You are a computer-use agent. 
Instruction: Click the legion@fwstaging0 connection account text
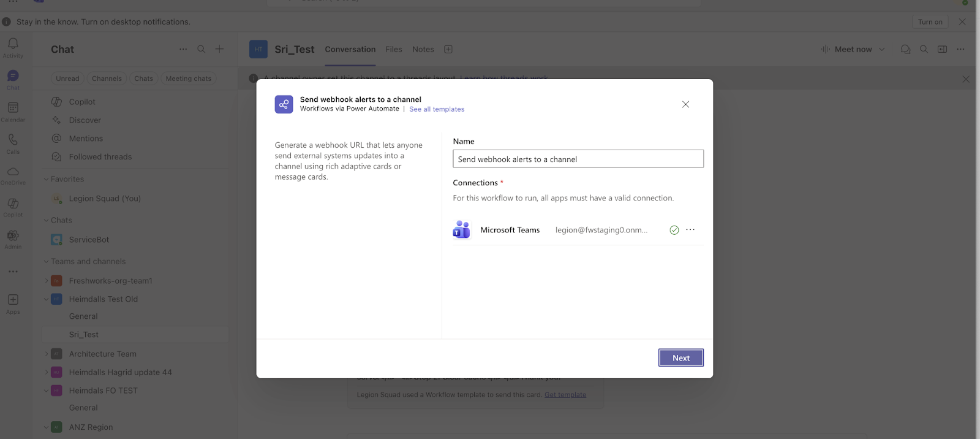tap(601, 230)
